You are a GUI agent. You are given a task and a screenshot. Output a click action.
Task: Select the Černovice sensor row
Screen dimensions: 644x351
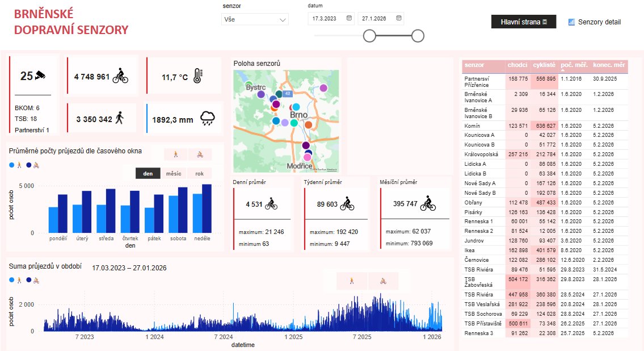[x=545, y=260]
